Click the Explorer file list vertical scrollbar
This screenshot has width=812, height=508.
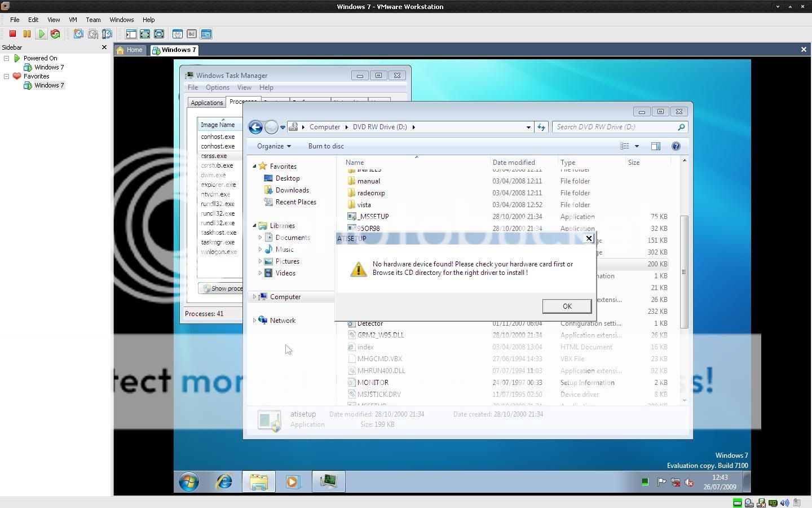(x=685, y=271)
